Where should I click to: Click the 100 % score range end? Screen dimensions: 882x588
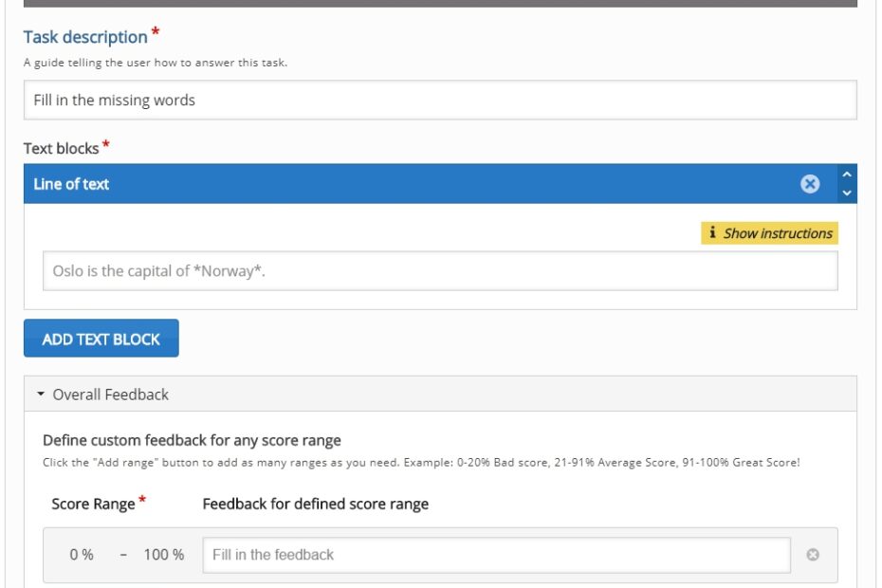[164, 555]
